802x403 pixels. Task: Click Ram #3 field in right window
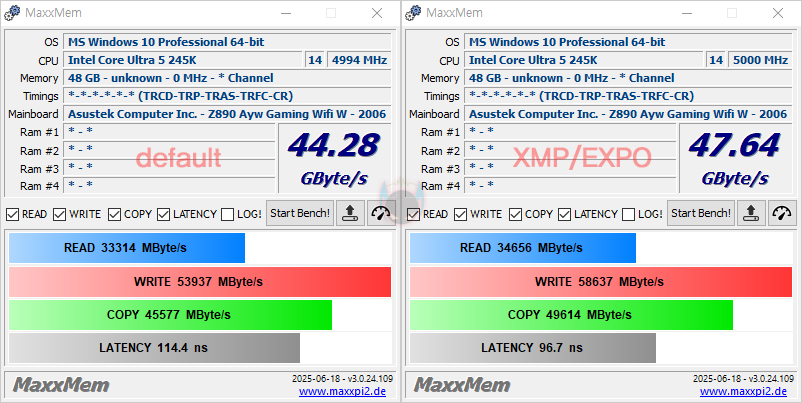coord(570,168)
